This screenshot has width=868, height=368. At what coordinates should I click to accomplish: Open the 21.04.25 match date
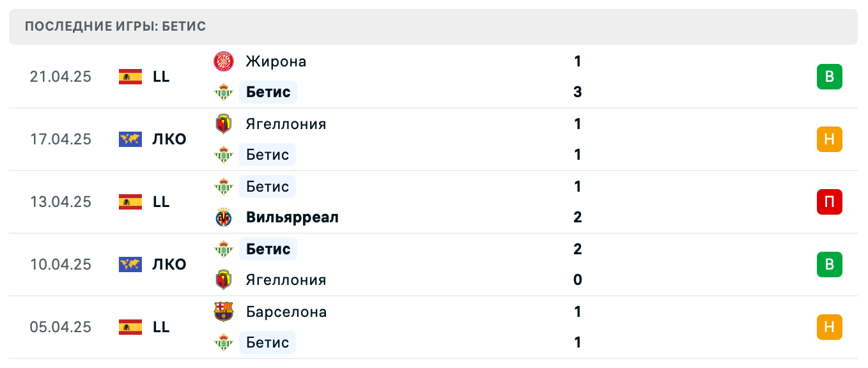(61, 77)
